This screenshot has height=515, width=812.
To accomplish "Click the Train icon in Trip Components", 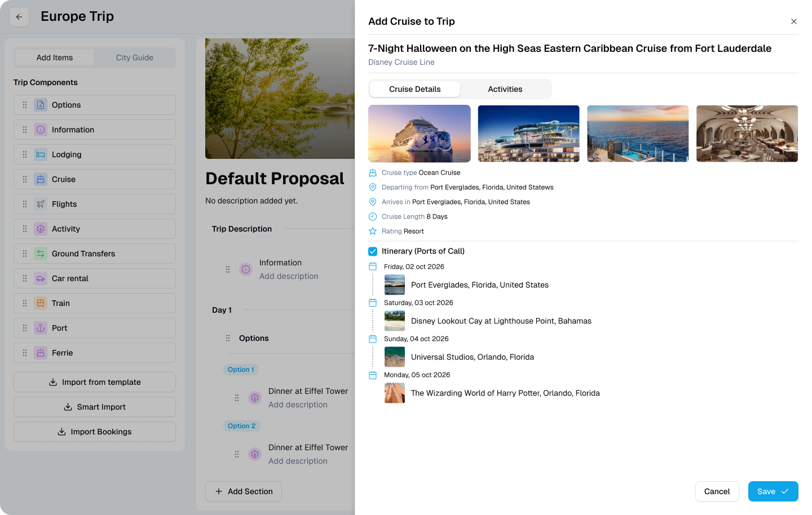I will click(x=41, y=303).
